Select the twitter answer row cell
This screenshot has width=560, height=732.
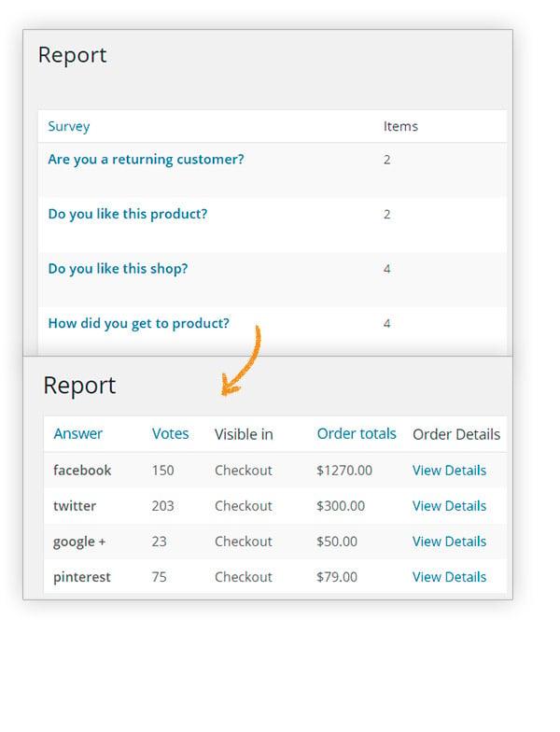pyautogui.click(x=75, y=506)
